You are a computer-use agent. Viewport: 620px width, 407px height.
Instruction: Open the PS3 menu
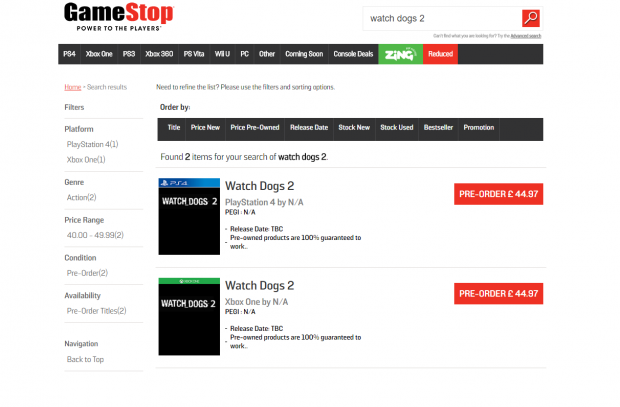[129, 54]
